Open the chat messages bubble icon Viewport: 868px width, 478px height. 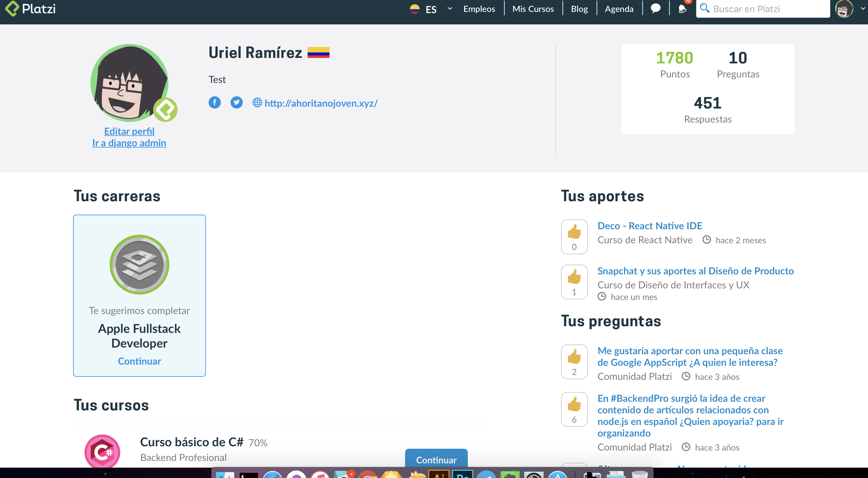655,9
